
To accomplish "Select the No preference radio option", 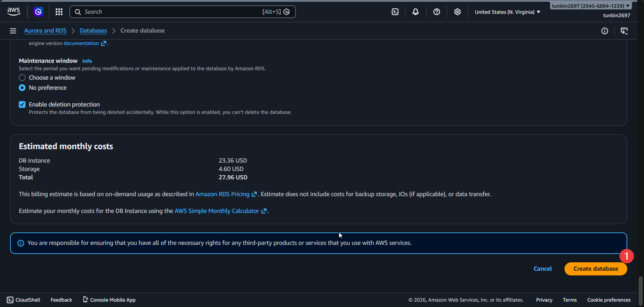I will point(22,88).
